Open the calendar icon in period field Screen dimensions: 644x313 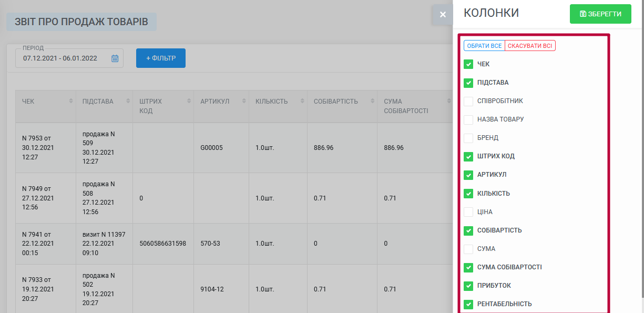[x=115, y=58]
